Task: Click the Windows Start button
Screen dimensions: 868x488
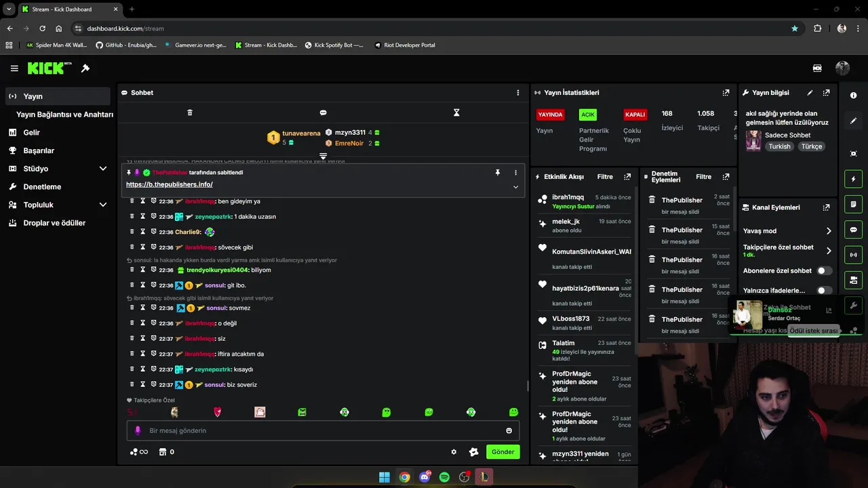Action: pos(384,477)
